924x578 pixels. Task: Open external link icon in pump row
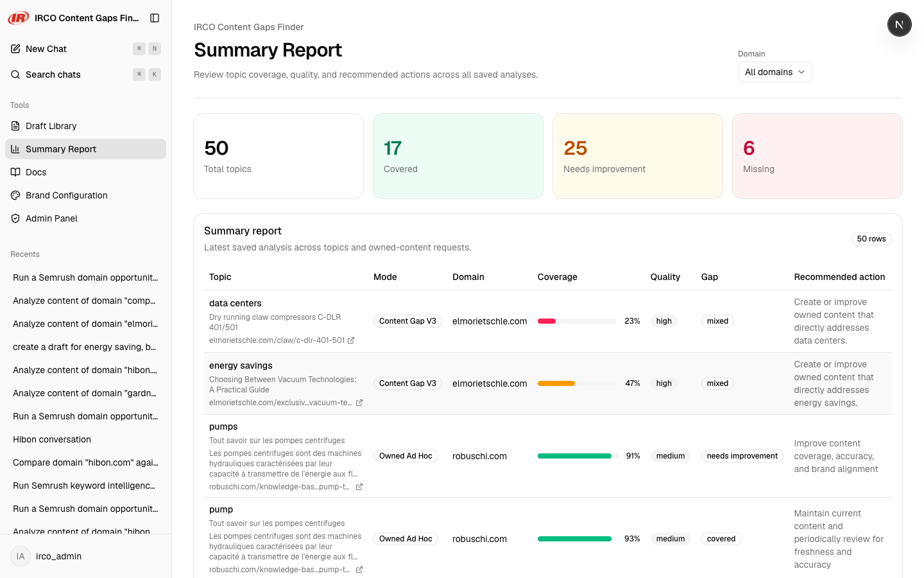(359, 570)
